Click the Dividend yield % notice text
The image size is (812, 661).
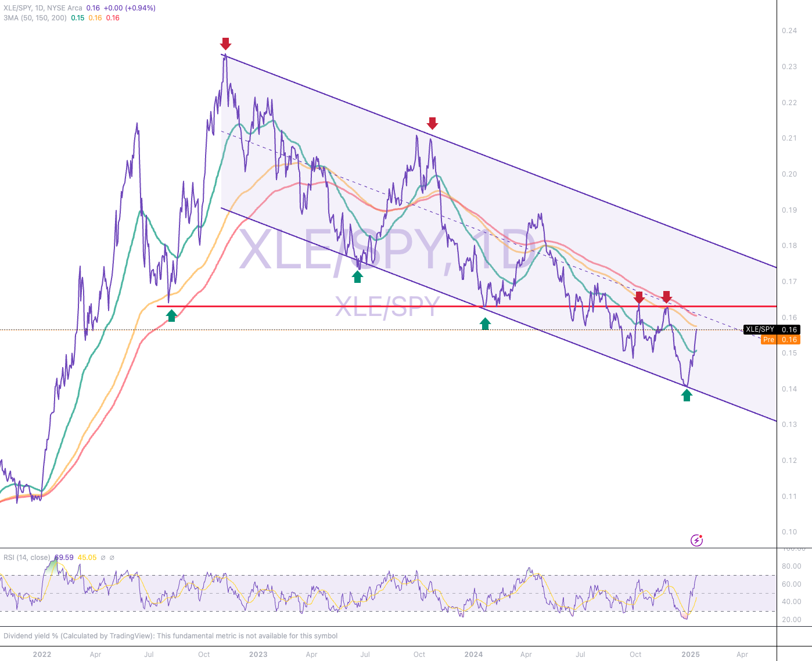pos(170,636)
